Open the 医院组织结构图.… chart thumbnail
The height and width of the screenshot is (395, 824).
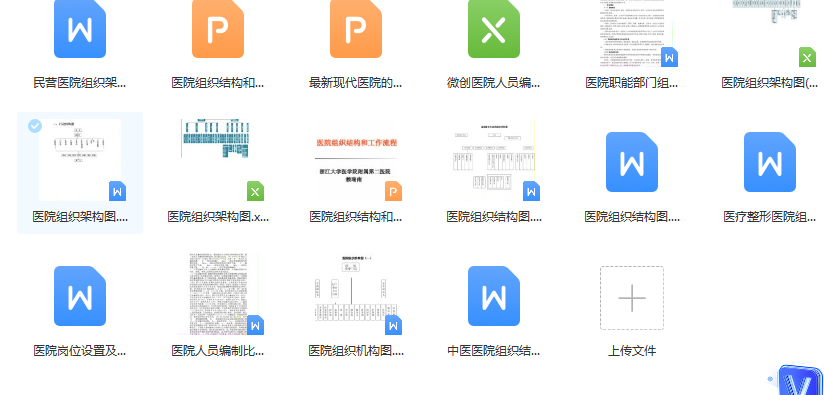[494, 160]
